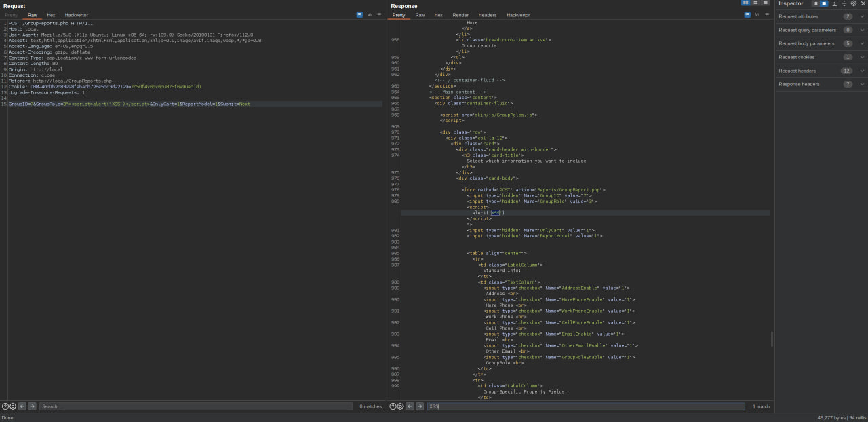868x422 pixels.
Task: Open the Inspector settings gear
Action: click(853, 3)
